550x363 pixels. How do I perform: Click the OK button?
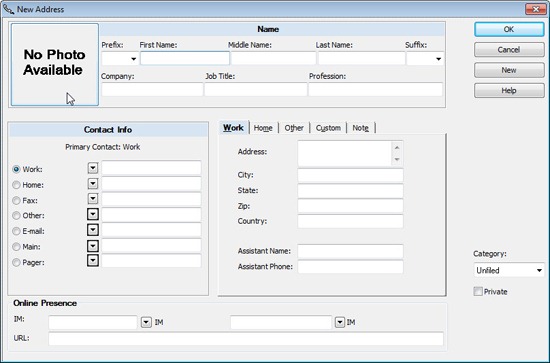509,29
